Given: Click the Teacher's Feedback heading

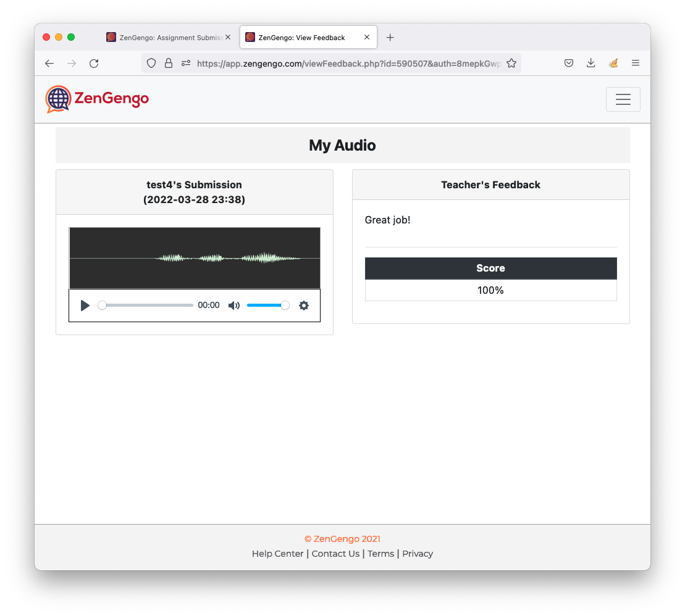Looking at the screenshot, I should [x=490, y=185].
